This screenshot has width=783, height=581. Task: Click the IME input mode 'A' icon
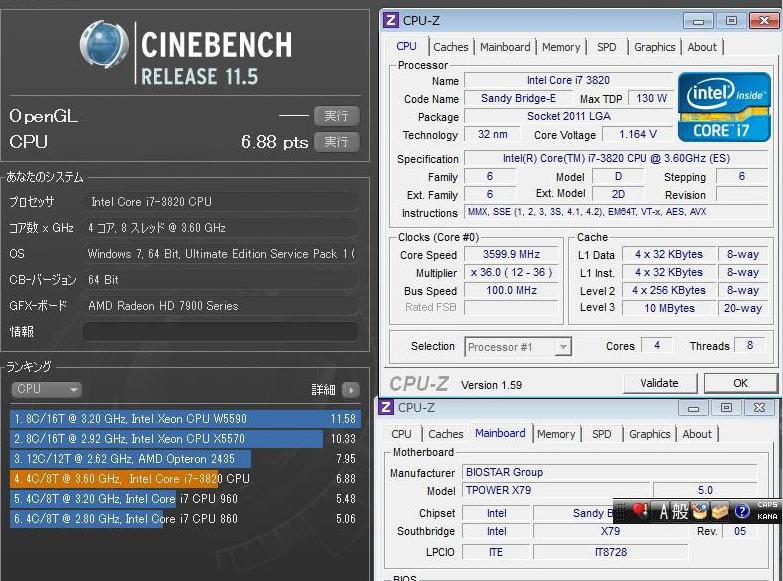(663, 511)
